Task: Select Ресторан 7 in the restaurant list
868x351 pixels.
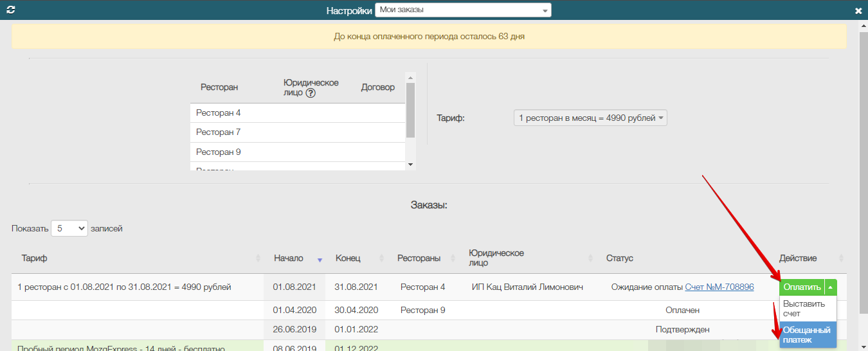Action: pyautogui.click(x=298, y=132)
